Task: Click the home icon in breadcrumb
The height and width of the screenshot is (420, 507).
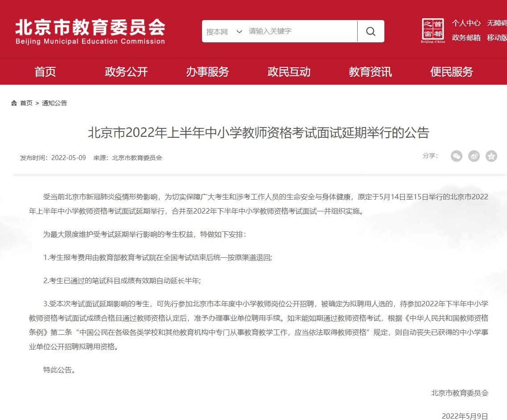Action: click(14, 103)
